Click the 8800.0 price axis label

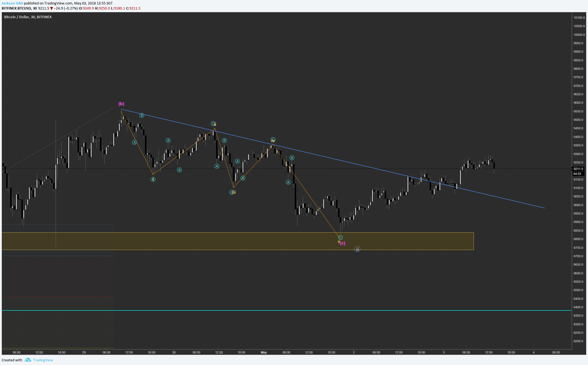[x=579, y=239]
